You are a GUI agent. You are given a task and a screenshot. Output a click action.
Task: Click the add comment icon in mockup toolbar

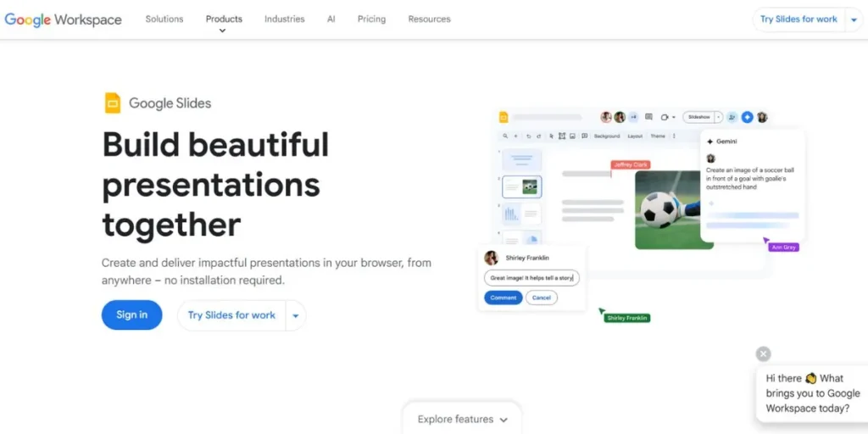(x=585, y=136)
